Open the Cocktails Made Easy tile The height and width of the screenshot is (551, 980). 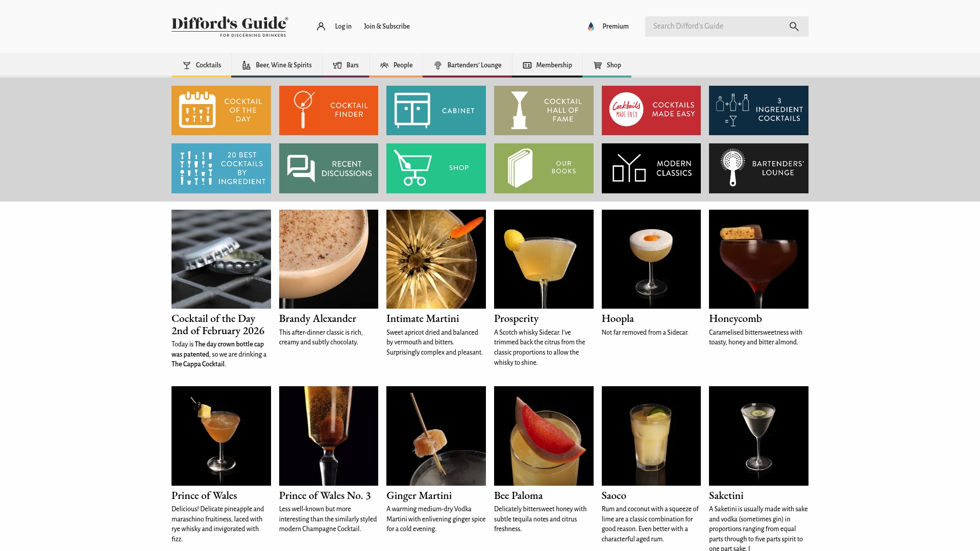[651, 110]
